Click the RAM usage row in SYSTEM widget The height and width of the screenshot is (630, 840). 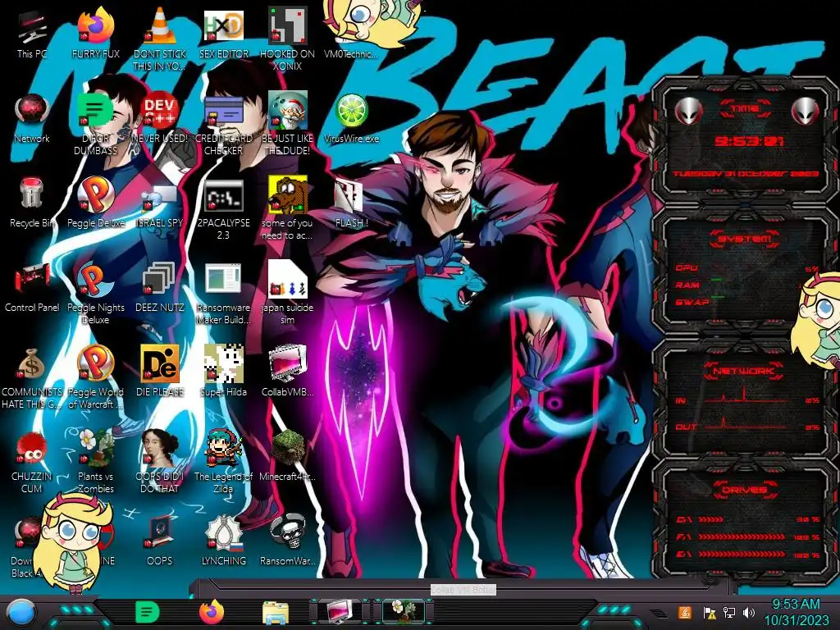pos(746,285)
